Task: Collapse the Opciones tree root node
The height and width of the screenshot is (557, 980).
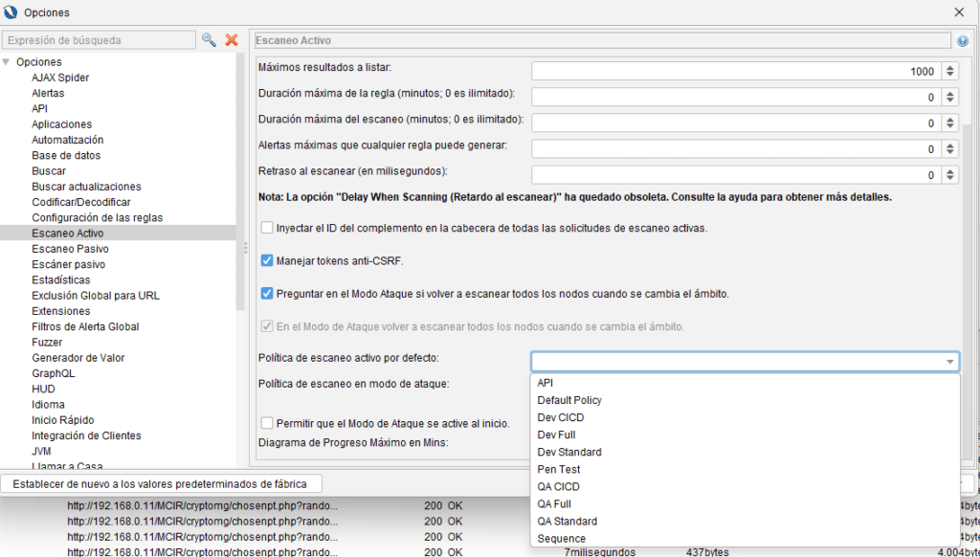Action: (8, 62)
